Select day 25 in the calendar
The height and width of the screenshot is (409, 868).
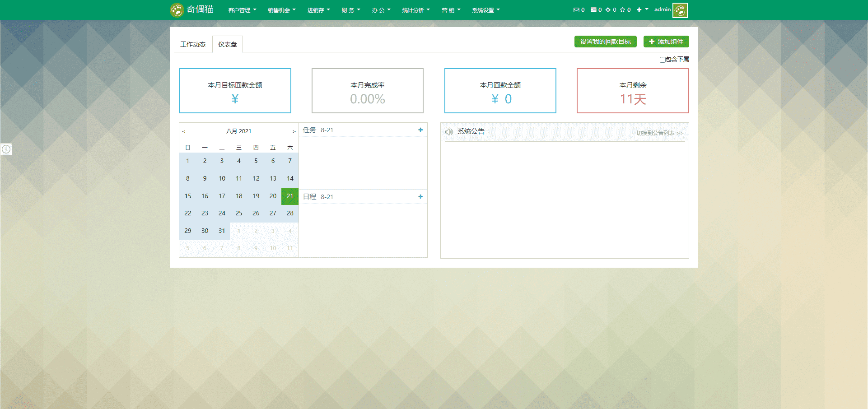click(239, 213)
